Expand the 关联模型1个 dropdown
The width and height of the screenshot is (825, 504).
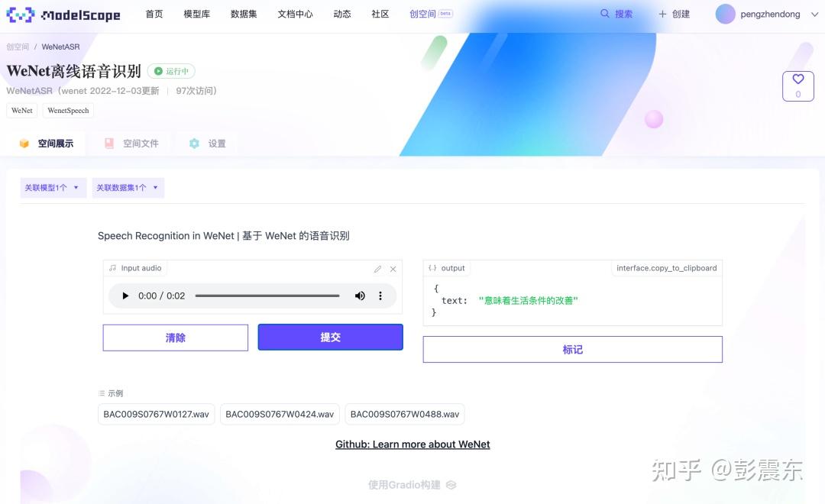(53, 187)
